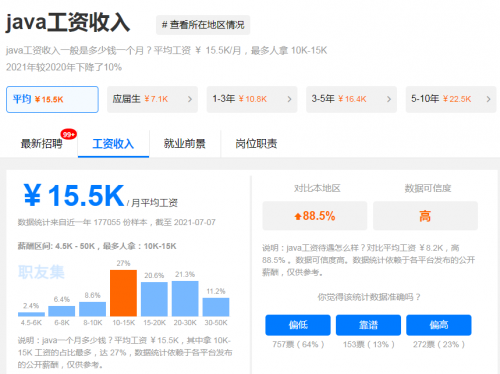Select the 1-3年 ¥10.8K card
This screenshot has height=374, width=500.
click(x=252, y=99)
